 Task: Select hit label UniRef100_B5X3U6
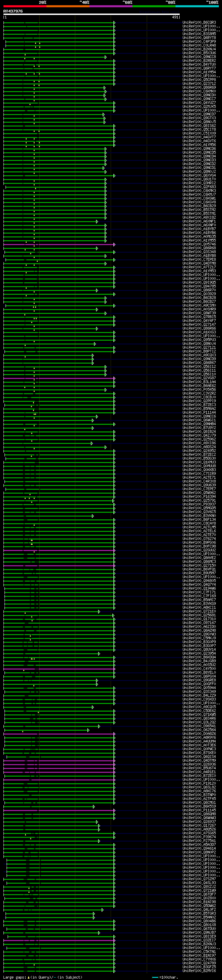coord(199,53)
